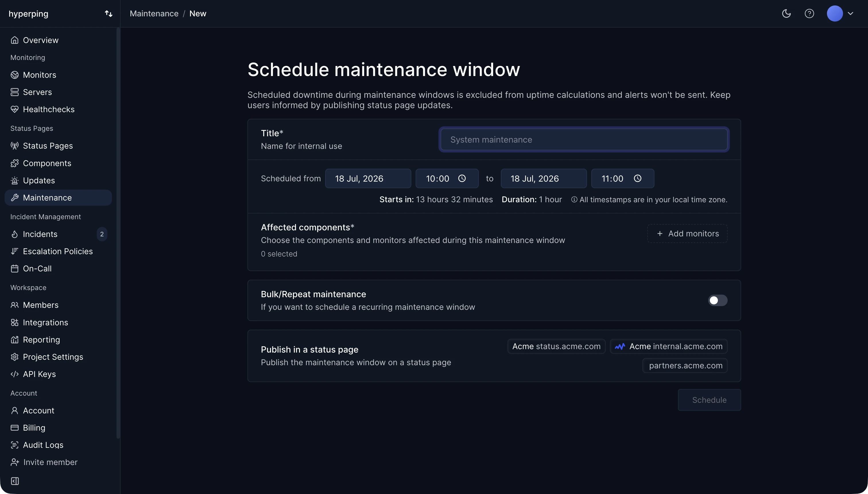This screenshot has width=868, height=494.
Task: Open Billing page in sidebar
Action: (x=58, y=427)
